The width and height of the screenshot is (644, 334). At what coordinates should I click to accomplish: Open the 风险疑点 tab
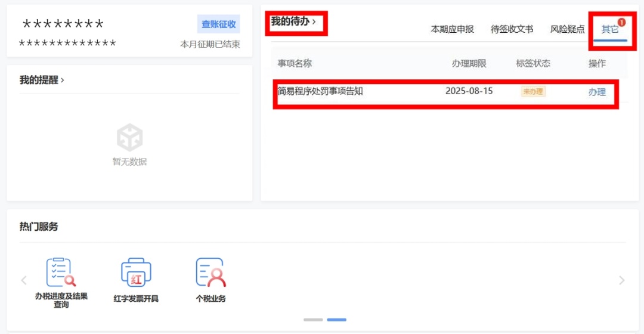[x=567, y=29]
